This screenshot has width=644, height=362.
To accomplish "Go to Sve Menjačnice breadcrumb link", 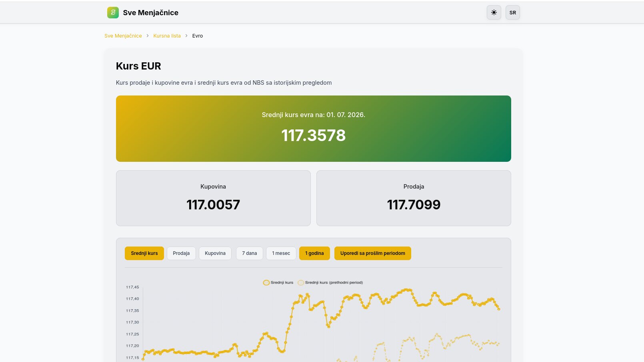I will [x=123, y=36].
